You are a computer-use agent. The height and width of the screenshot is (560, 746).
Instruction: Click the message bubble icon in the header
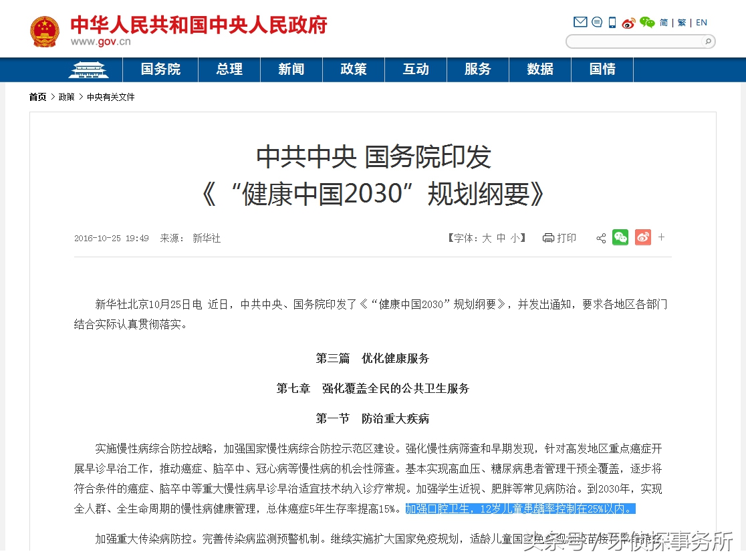coord(597,22)
